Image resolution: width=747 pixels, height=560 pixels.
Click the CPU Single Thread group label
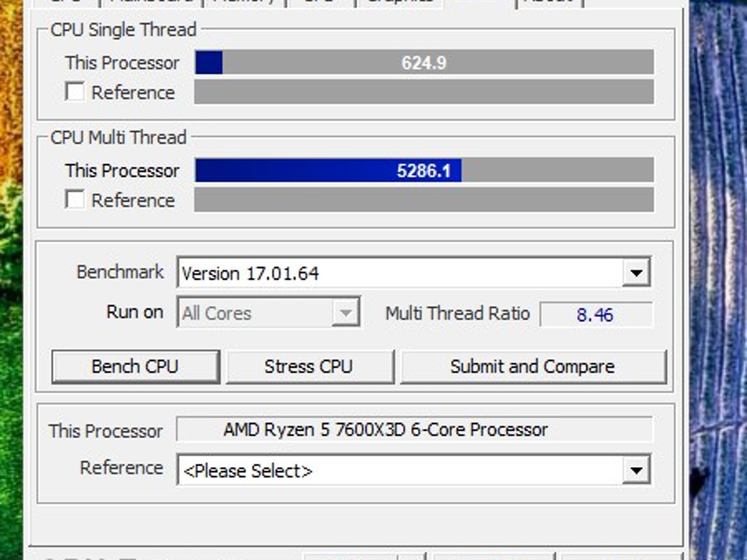[124, 30]
